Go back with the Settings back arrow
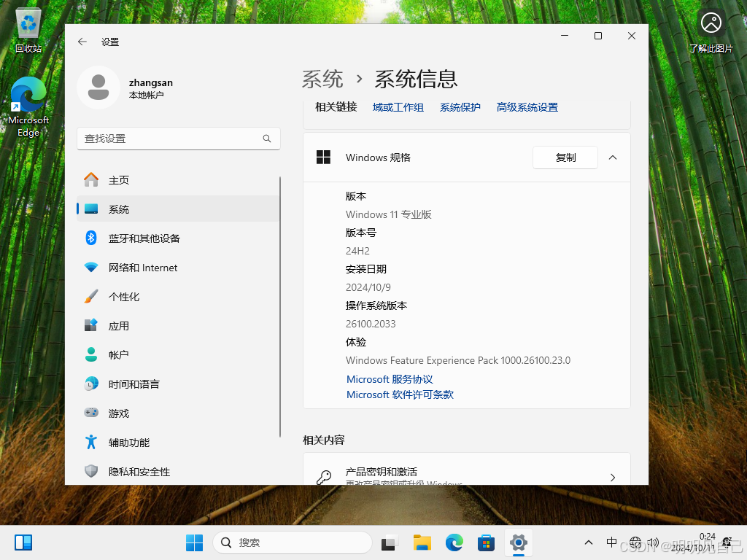This screenshot has width=747, height=560. (82, 42)
